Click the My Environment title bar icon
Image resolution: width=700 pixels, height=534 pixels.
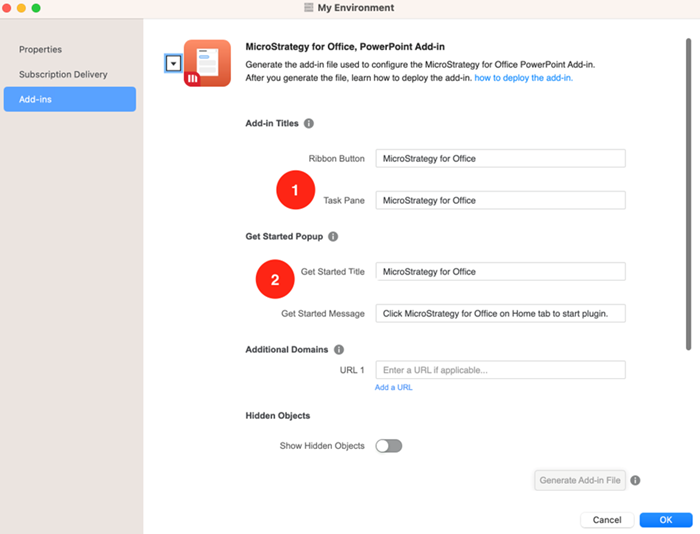point(309,8)
